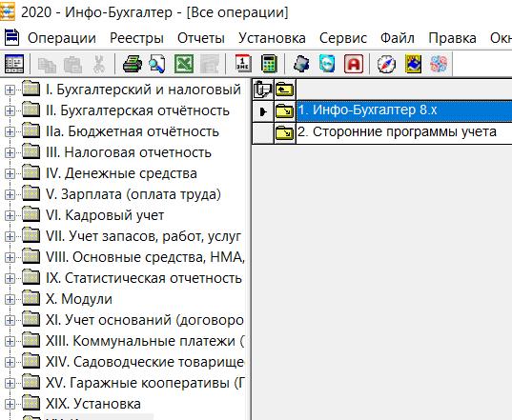Select X. Модули tree item

click(x=79, y=299)
